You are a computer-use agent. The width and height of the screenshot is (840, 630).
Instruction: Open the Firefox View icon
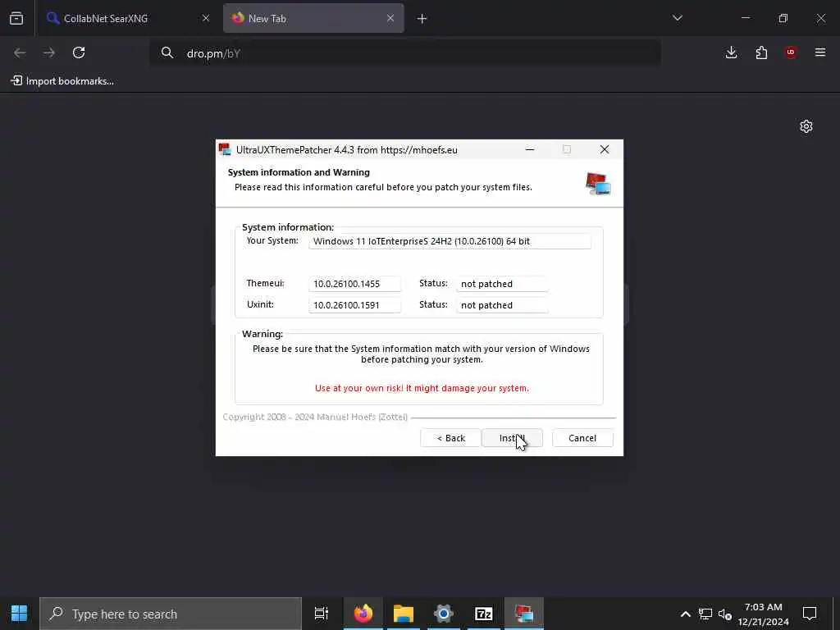16,18
